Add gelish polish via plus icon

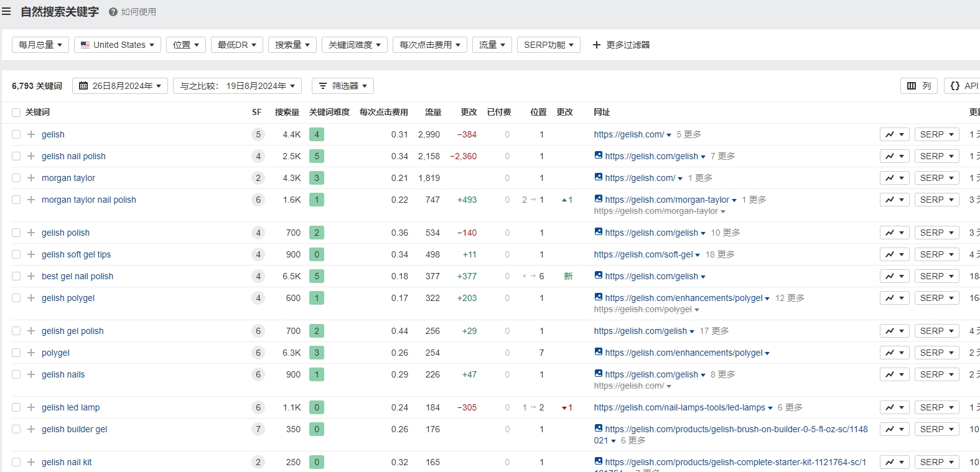[31, 233]
